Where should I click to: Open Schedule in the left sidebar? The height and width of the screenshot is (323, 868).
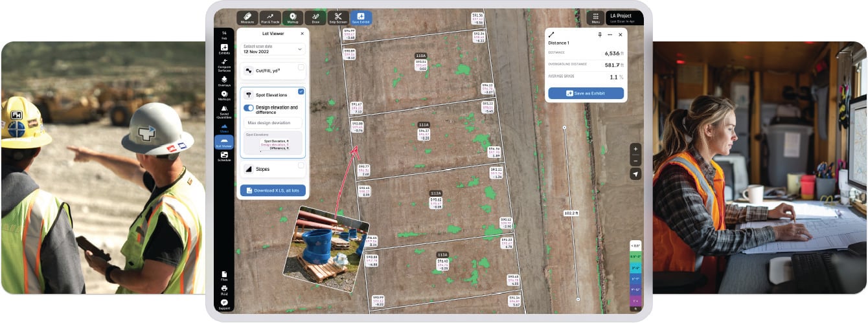tap(224, 156)
